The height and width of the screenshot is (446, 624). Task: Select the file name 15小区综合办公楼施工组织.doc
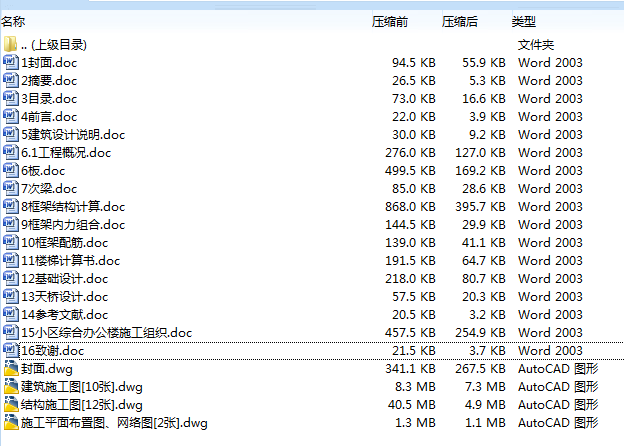107,333
